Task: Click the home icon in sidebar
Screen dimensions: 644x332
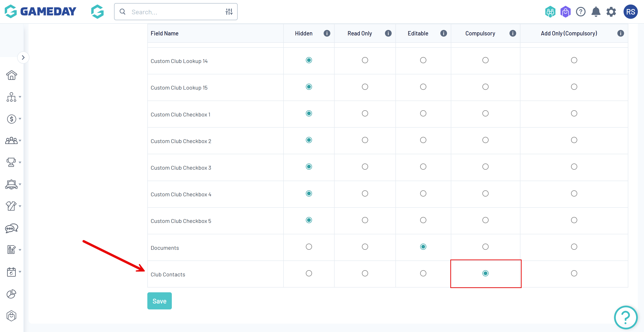Action: pos(11,75)
